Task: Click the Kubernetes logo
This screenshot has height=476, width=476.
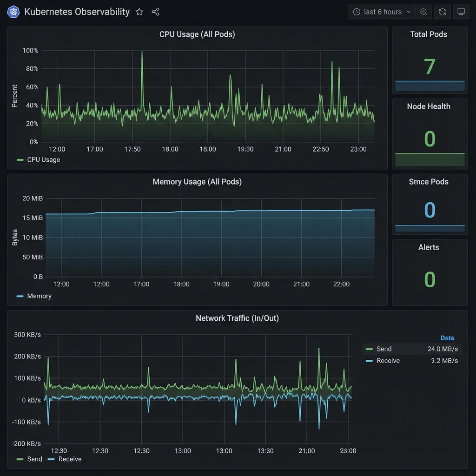Action: coord(13,12)
